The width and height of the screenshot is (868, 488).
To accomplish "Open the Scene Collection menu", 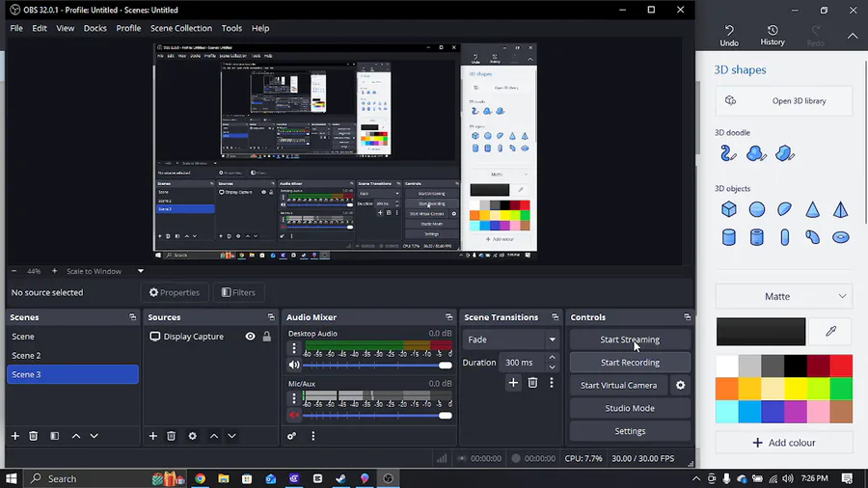I will [180, 28].
